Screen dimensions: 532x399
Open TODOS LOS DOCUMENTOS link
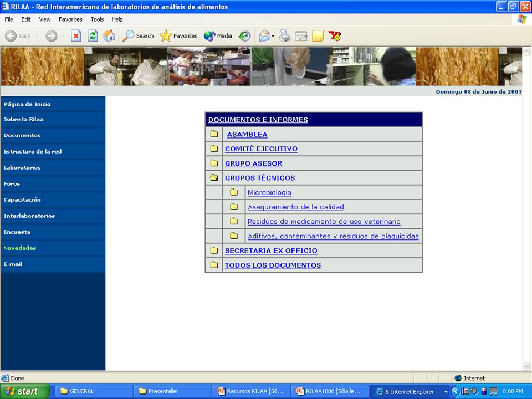coord(273,265)
